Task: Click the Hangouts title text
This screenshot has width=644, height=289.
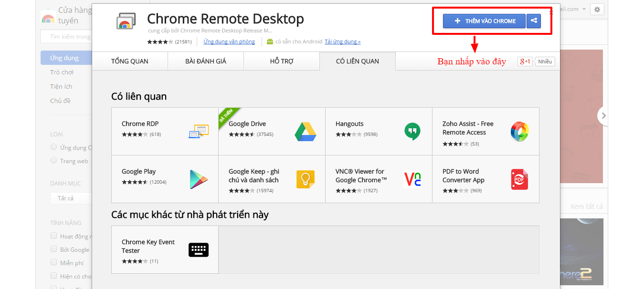Action: click(x=349, y=124)
